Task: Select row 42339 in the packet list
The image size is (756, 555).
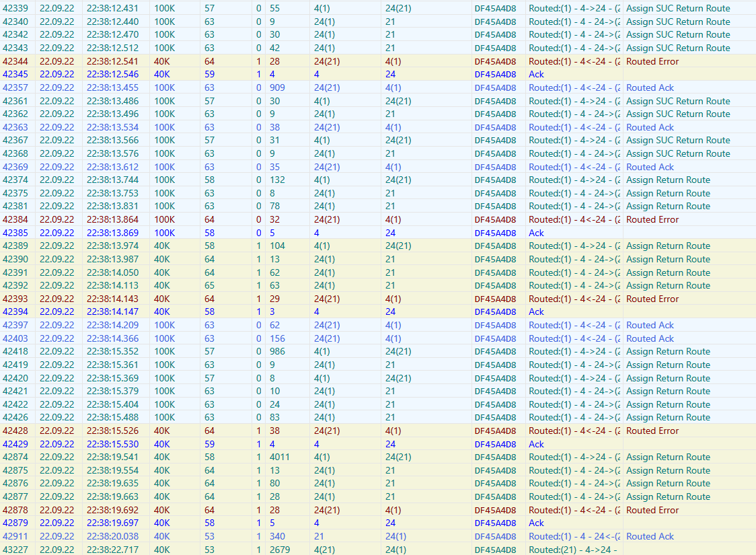Action: click(378, 8)
